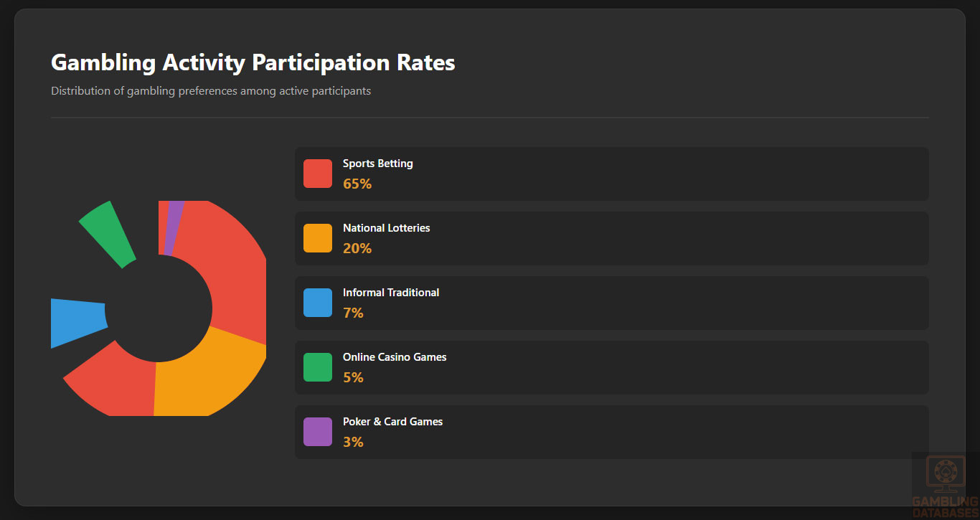Click the Gambling Databases logo icon

946,474
